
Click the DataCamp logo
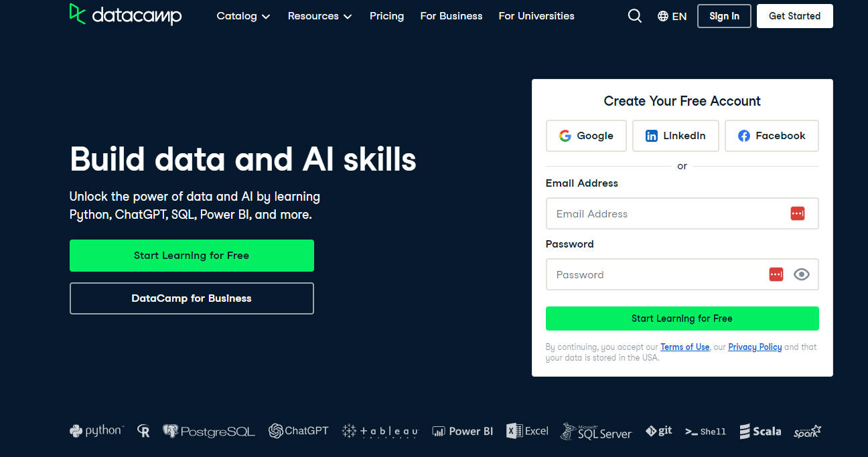pyautogui.click(x=125, y=15)
